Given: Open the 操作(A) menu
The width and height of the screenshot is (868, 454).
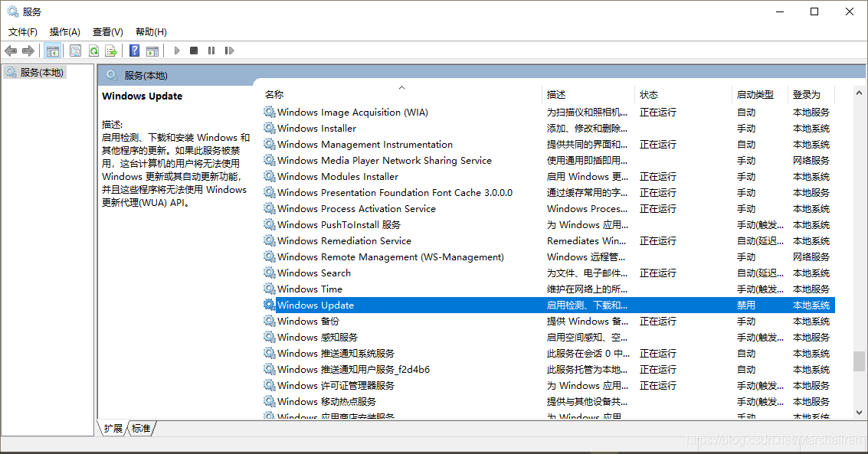Looking at the screenshot, I should point(65,32).
